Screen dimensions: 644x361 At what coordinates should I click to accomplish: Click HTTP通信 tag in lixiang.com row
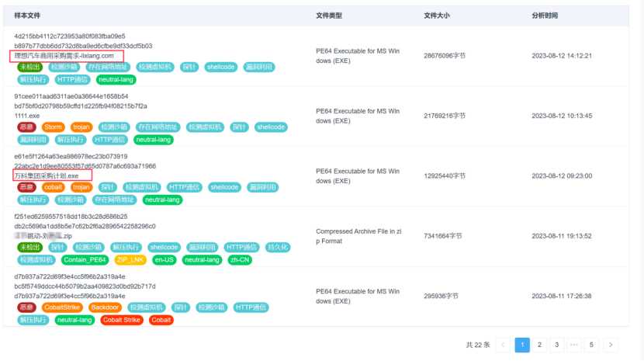pos(72,80)
